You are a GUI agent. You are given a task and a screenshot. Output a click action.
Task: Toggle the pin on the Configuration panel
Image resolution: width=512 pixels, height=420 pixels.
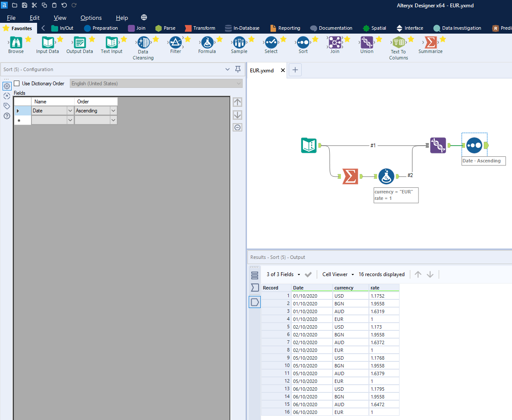pyautogui.click(x=237, y=69)
